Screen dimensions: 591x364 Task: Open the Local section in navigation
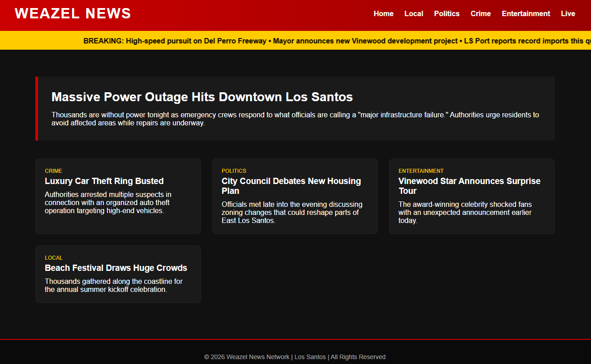point(413,13)
